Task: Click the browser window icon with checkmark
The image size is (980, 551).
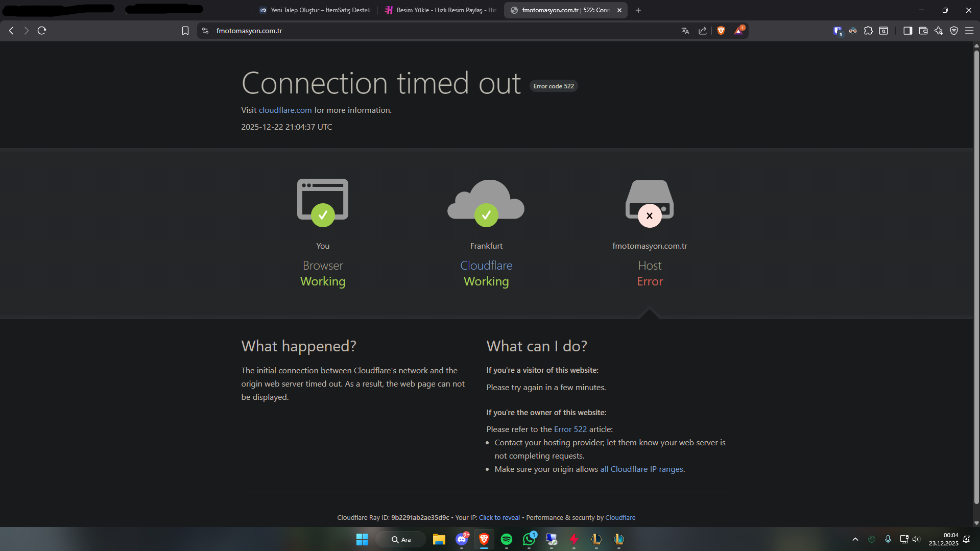Action: 323,203
